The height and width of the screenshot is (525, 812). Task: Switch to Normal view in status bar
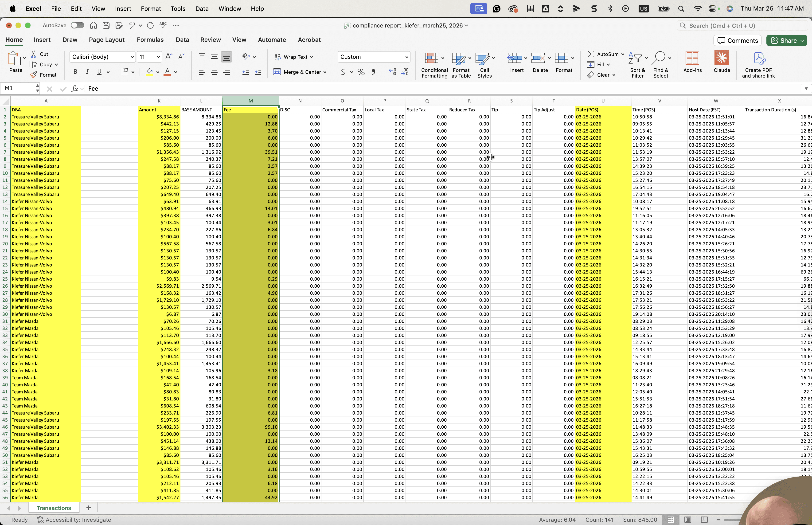[x=671, y=520]
